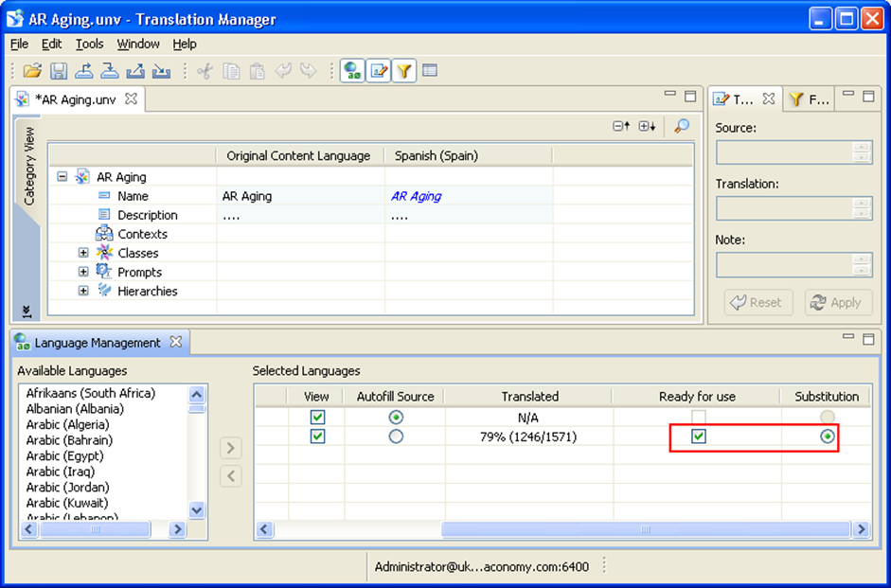Screen dimensions: 891x588
Task: Select Arabic (Egypt) in Available Languages
Action: click(65, 455)
